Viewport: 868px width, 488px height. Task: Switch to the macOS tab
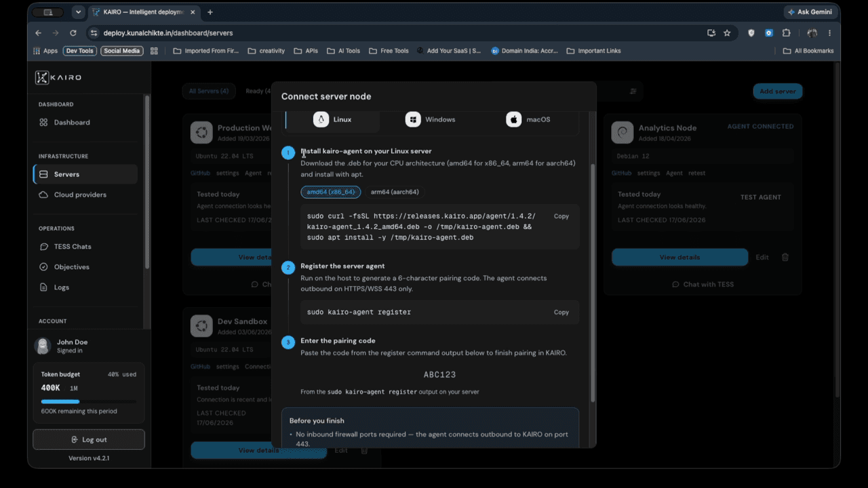pos(528,119)
